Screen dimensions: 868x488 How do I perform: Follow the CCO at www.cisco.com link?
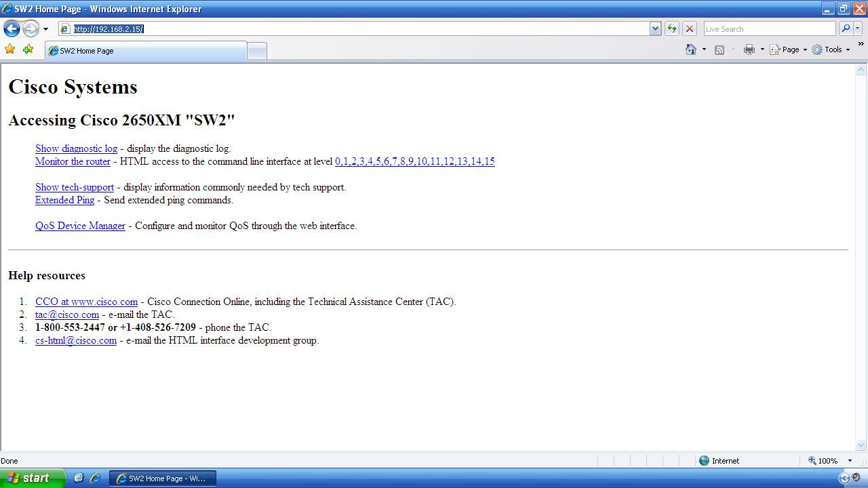click(x=86, y=302)
